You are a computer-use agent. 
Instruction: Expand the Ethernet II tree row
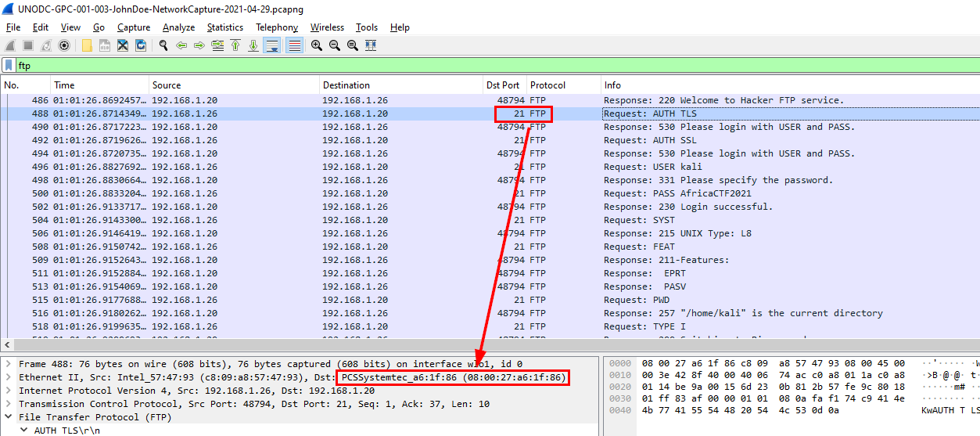(x=9, y=377)
